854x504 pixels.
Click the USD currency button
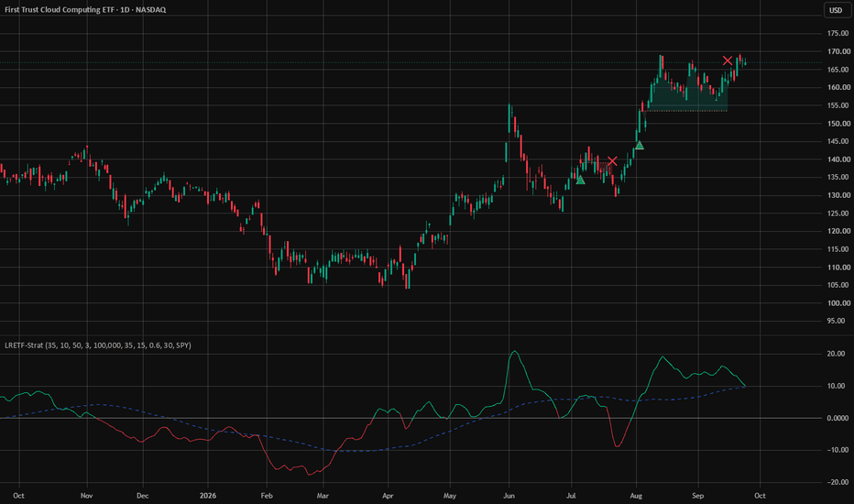click(836, 10)
